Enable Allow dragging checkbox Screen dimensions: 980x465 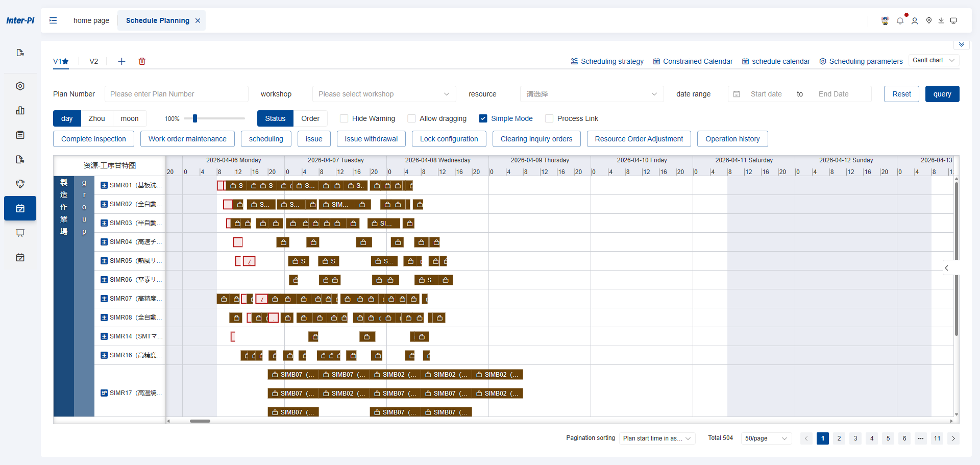[x=411, y=118]
